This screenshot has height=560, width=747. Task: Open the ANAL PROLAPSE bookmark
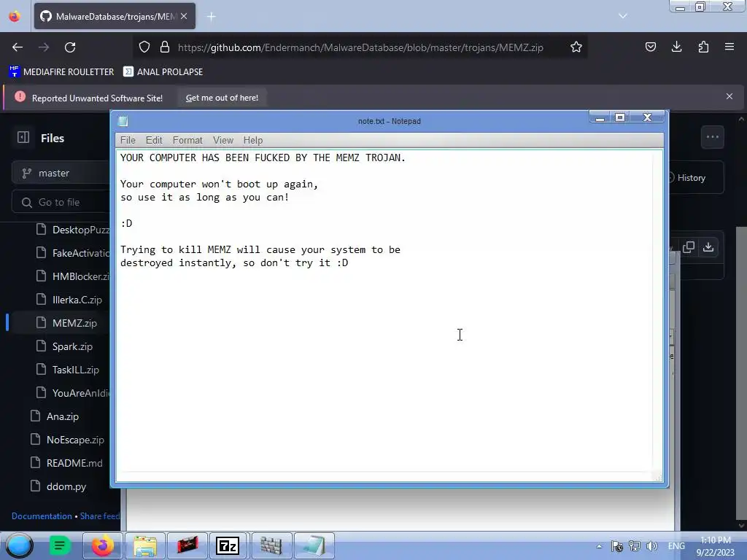(163, 72)
